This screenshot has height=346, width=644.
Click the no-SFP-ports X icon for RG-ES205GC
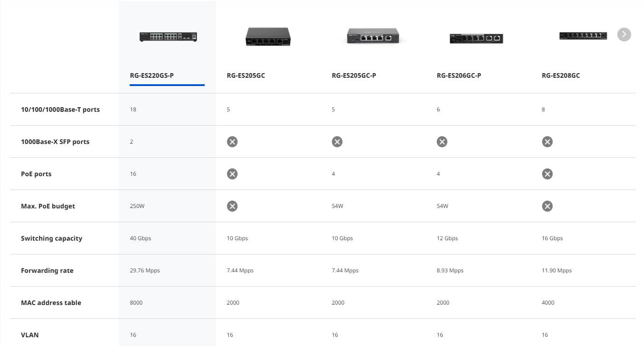pyautogui.click(x=232, y=142)
